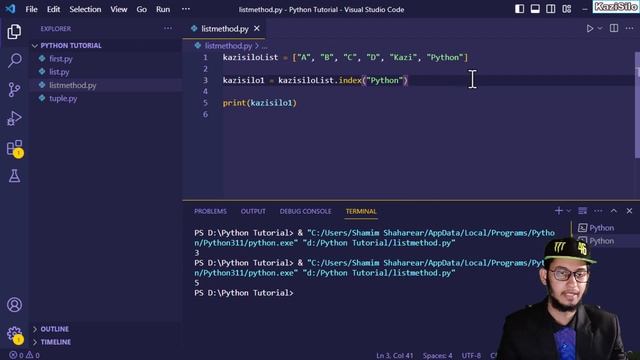Image resolution: width=640 pixels, height=360 pixels.
Task: Open Explorer Views and More Actions ellipsis
Action: click(x=168, y=28)
